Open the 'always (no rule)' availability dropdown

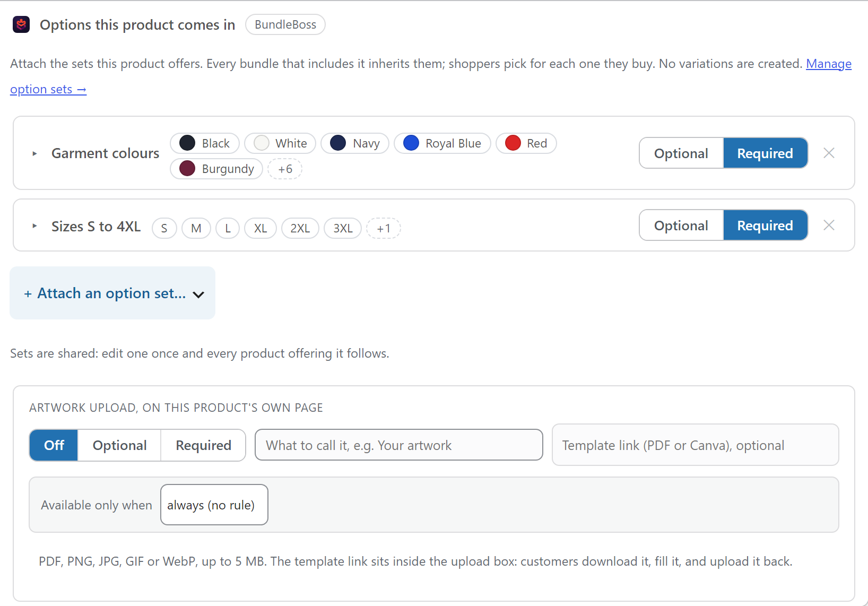[214, 505]
